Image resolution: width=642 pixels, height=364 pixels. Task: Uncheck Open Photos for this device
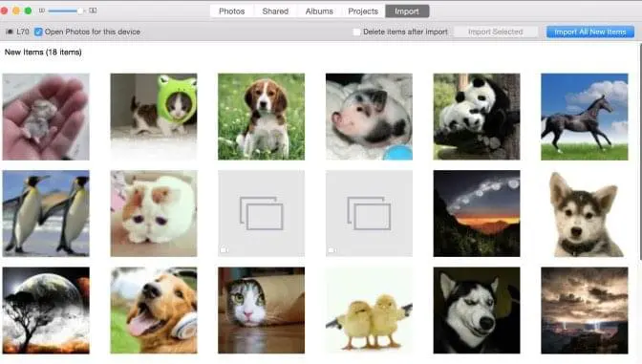(x=38, y=32)
